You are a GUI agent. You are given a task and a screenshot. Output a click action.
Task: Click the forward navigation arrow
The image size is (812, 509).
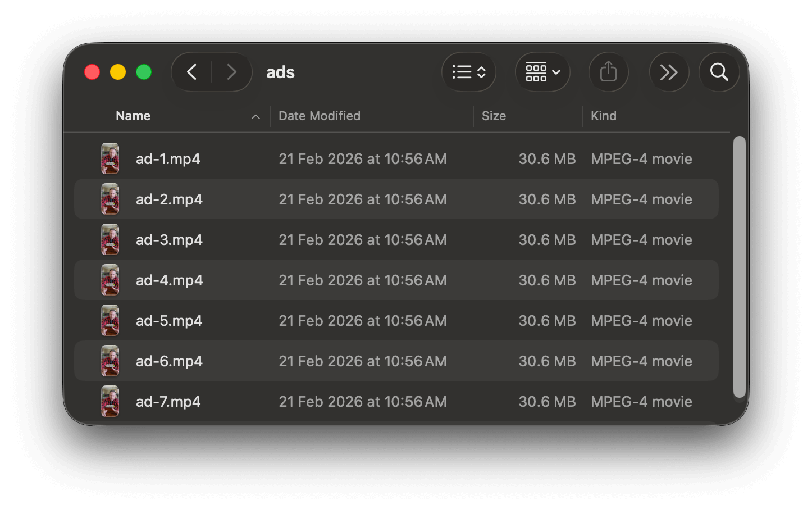click(x=232, y=72)
